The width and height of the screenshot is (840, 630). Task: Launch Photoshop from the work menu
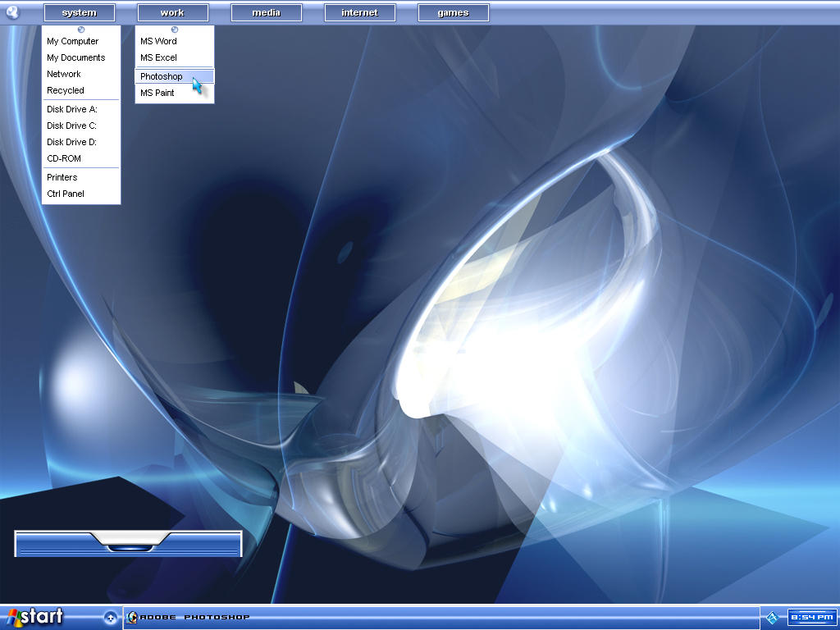(x=175, y=76)
